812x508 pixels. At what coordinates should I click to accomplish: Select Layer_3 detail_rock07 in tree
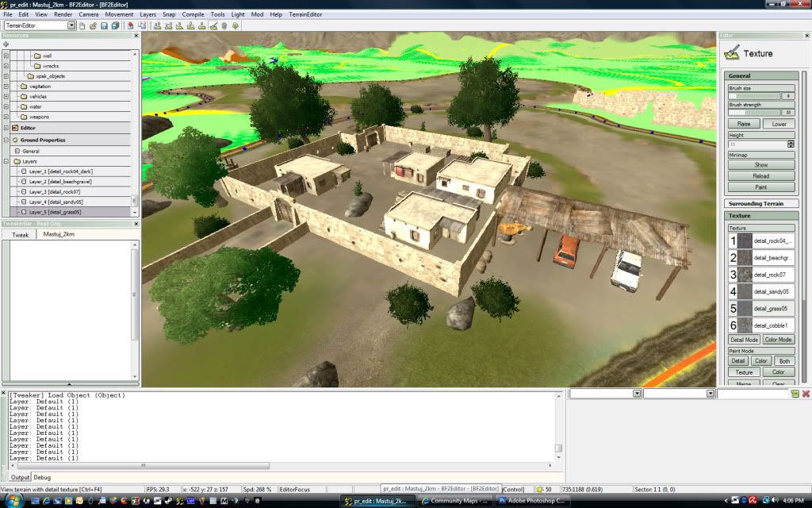[54, 191]
